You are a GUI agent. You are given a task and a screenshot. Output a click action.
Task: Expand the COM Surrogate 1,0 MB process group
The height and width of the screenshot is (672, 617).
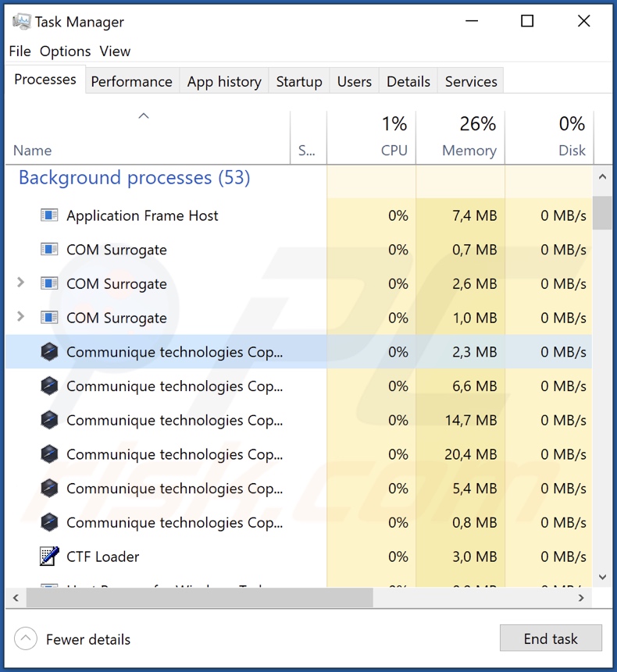[20, 317]
